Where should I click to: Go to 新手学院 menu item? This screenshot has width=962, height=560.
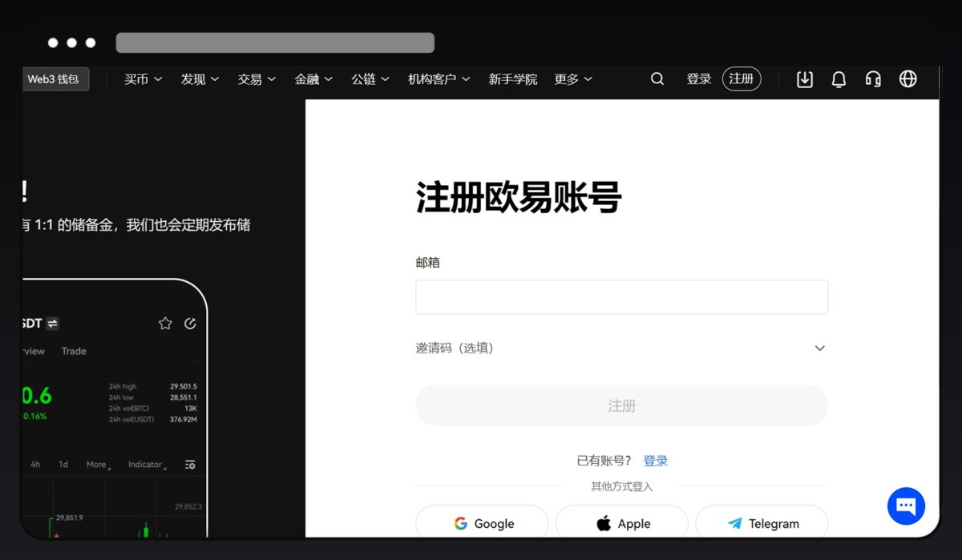point(513,79)
